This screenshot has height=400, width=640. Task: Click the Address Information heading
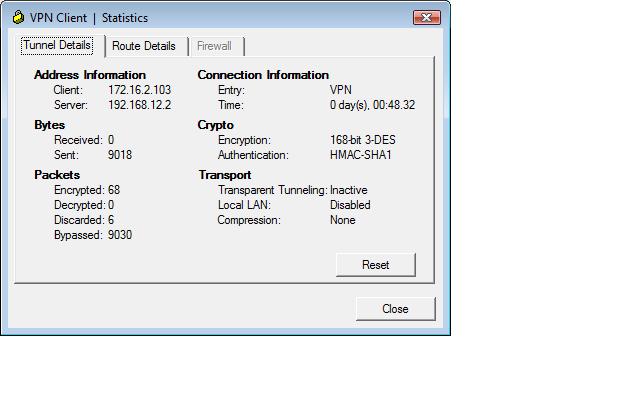(x=89, y=75)
